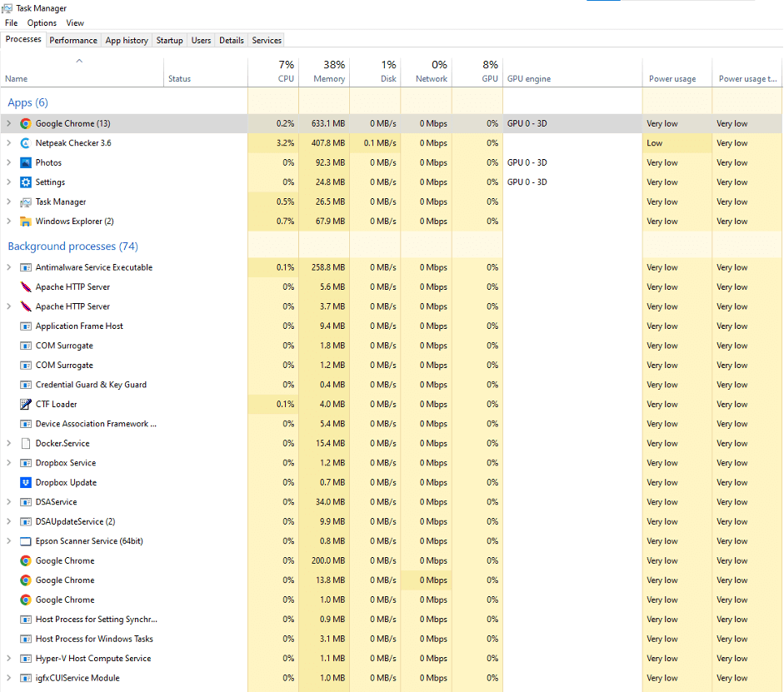
Task: Sort processes by the Name column
Action: coord(82,72)
